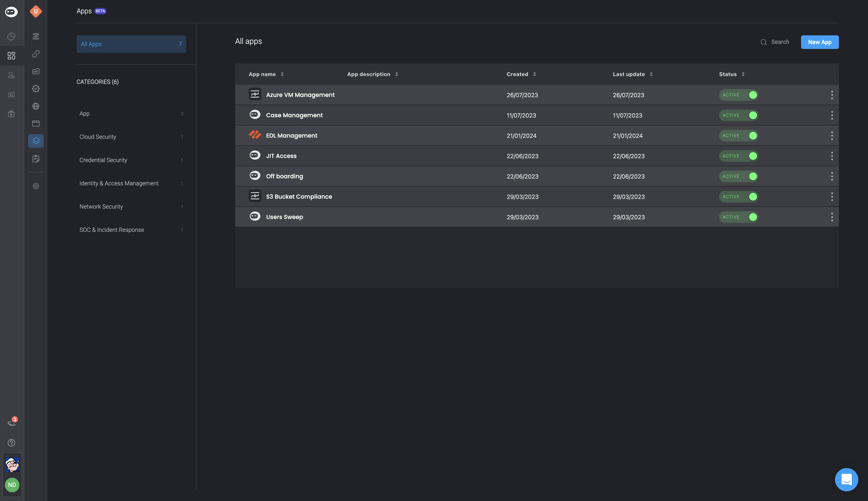Toggle JIT Access active status

click(739, 156)
